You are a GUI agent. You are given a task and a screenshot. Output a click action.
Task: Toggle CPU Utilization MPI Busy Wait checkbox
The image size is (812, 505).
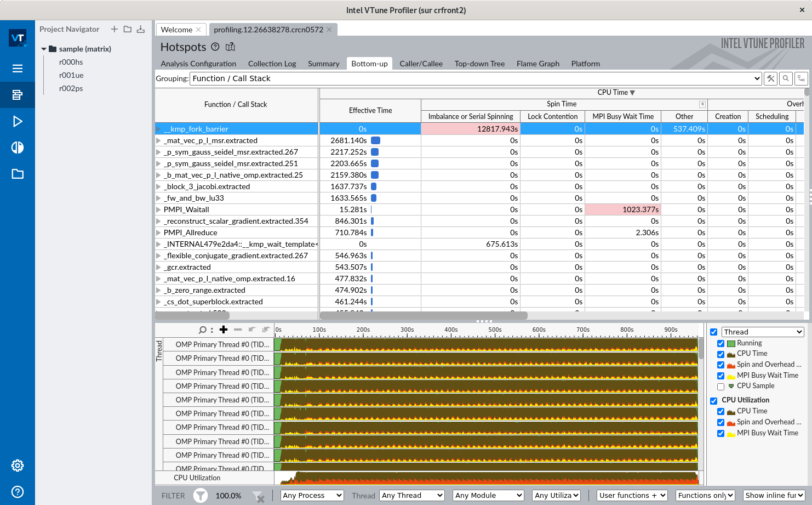point(721,434)
